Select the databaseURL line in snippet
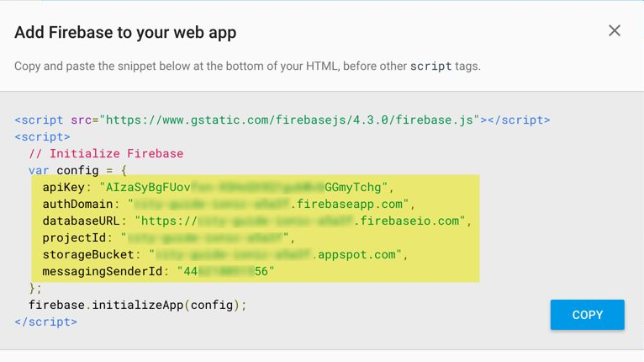Screen dimensions: 644x362 [256, 221]
